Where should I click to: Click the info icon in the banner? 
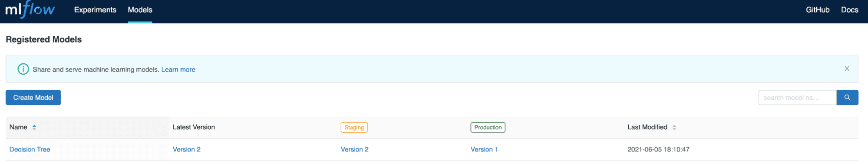pos(23,69)
